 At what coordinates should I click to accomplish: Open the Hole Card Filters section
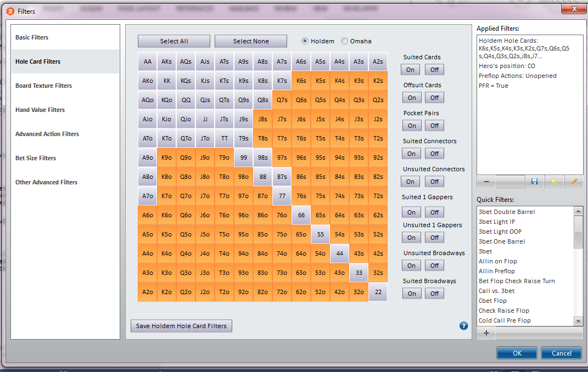point(65,61)
